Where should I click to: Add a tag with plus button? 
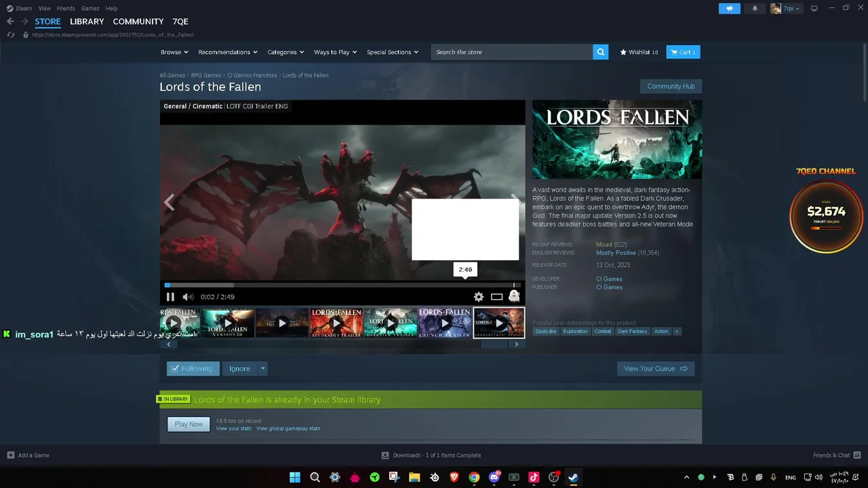677,331
